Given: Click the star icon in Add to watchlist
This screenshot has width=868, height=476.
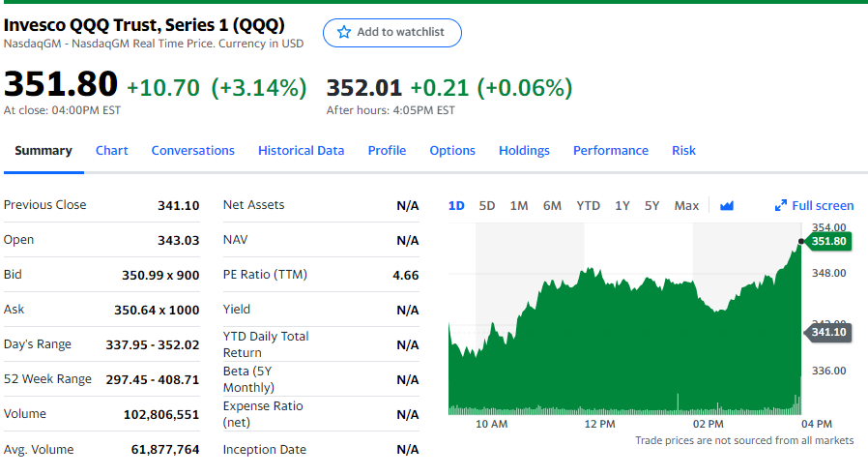Looking at the screenshot, I should [344, 32].
